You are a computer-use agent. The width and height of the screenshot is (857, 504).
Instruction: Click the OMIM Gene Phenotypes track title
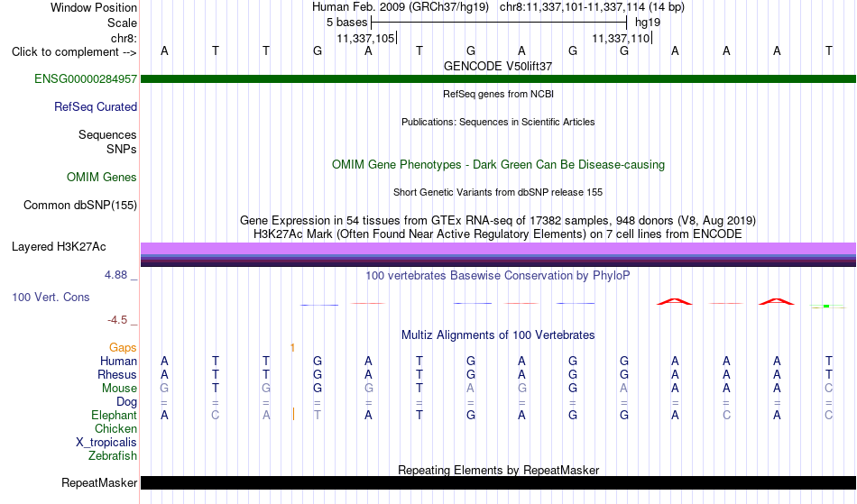[498, 164]
